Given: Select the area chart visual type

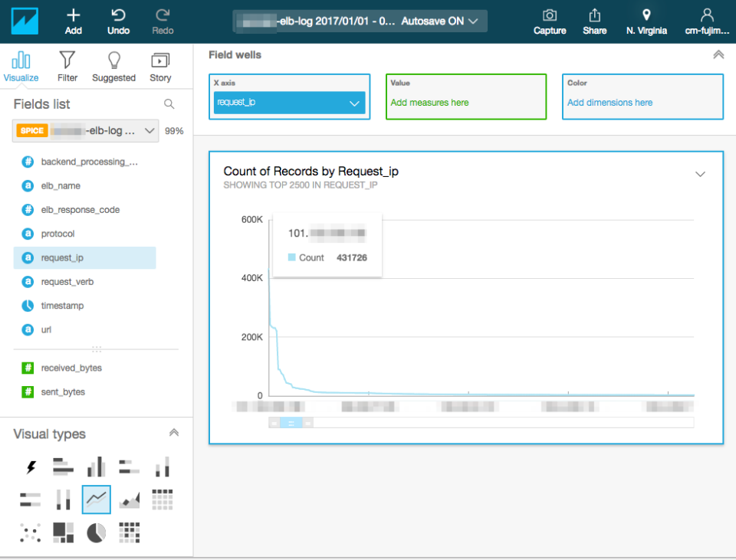Looking at the screenshot, I should pyautogui.click(x=129, y=499).
